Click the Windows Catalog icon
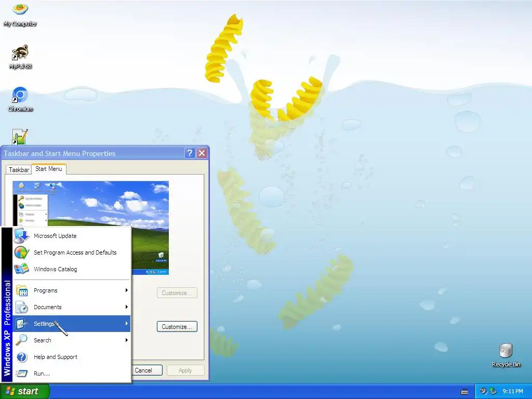The height and width of the screenshot is (399, 532). pyautogui.click(x=22, y=269)
